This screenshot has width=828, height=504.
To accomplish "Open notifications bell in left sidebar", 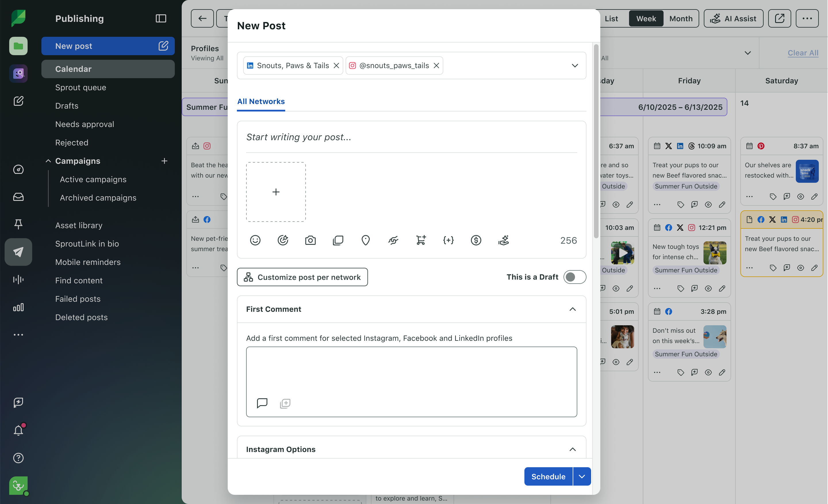I will tap(18, 430).
